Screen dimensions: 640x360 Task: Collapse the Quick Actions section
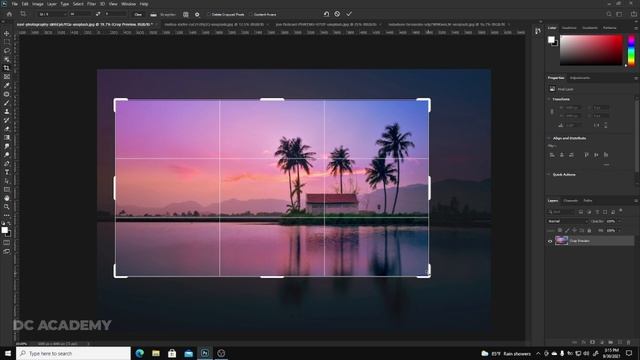pyautogui.click(x=549, y=175)
